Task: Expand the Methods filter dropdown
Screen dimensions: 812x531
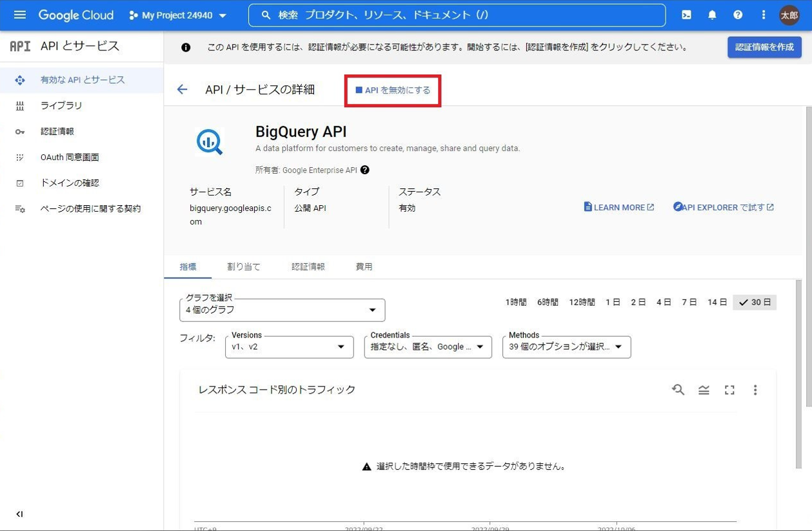Action: tap(566, 347)
